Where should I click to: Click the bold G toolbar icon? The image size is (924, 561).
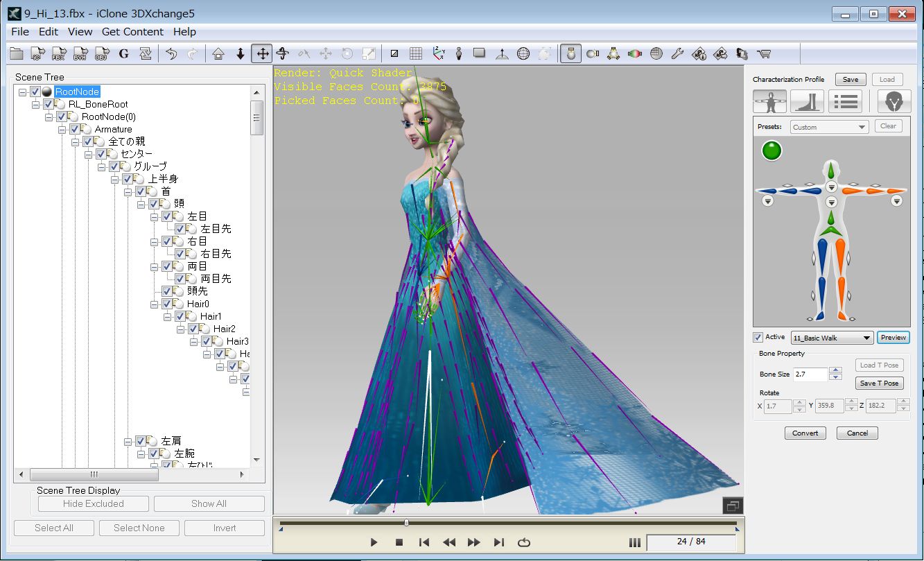pyautogui.click(x=124, y=53)
